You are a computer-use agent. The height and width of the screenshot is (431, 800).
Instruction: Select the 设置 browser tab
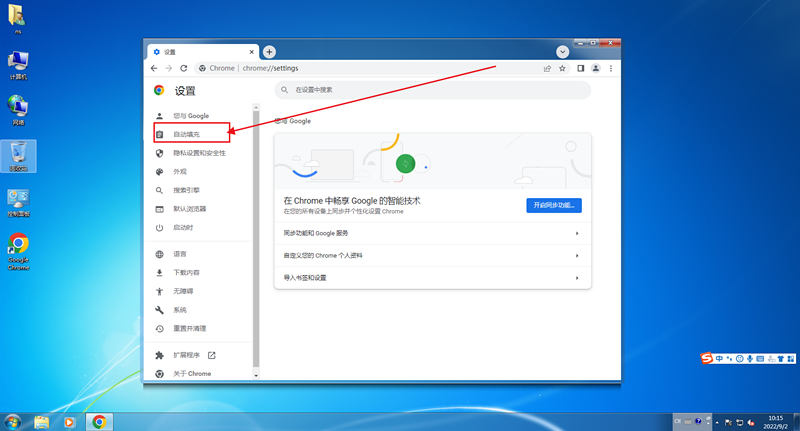tap(200, 52)
